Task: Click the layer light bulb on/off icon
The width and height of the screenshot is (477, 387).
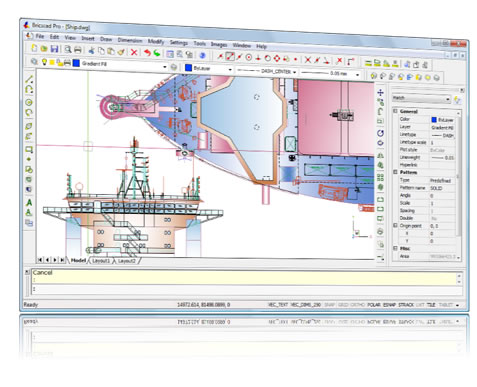Action: coord(44,62)
